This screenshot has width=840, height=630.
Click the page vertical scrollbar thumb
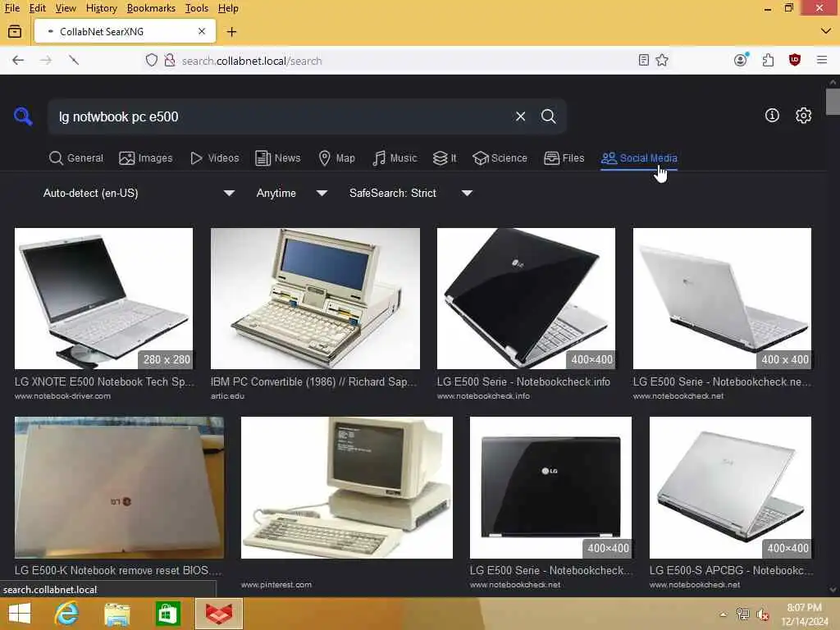832,102
